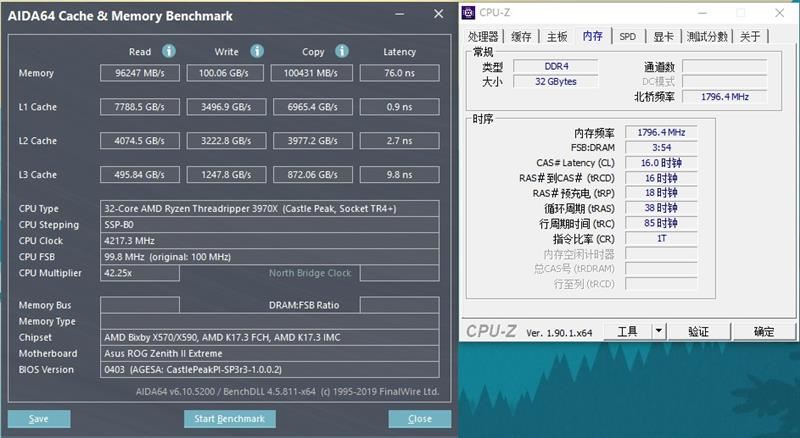Click CAS# Latency value 16.0 时钟

661,163
